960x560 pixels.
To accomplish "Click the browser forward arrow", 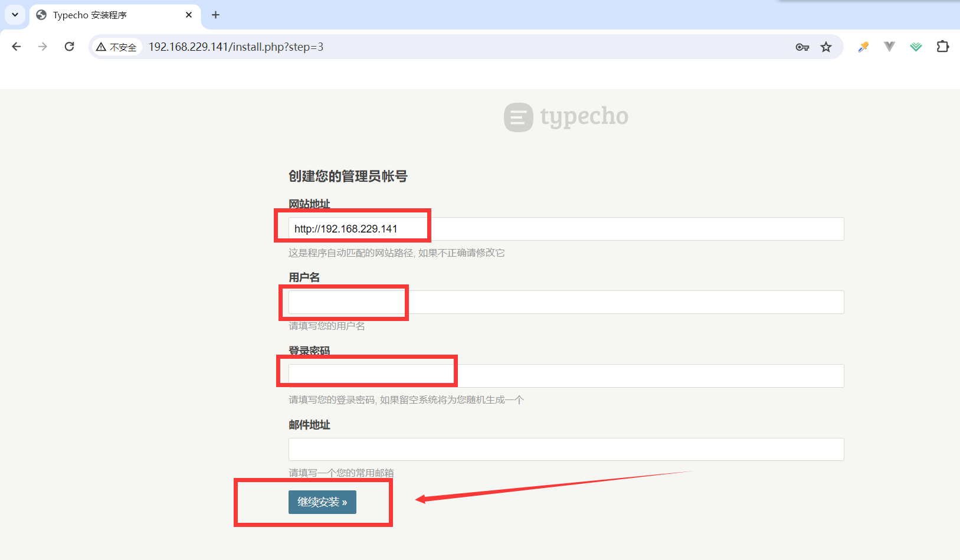I will tap(42, 47).
